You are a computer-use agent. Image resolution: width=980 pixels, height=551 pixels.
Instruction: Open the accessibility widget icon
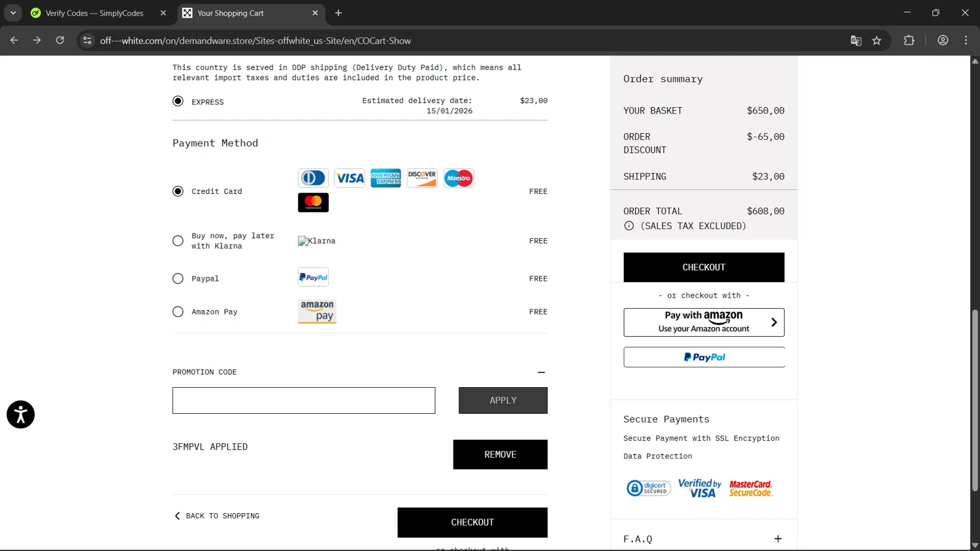(20, 415)
